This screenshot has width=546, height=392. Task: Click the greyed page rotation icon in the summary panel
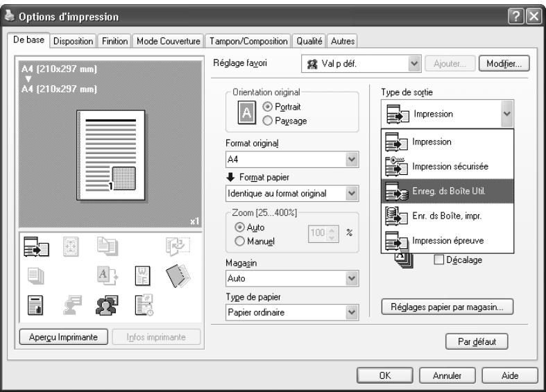178,246
